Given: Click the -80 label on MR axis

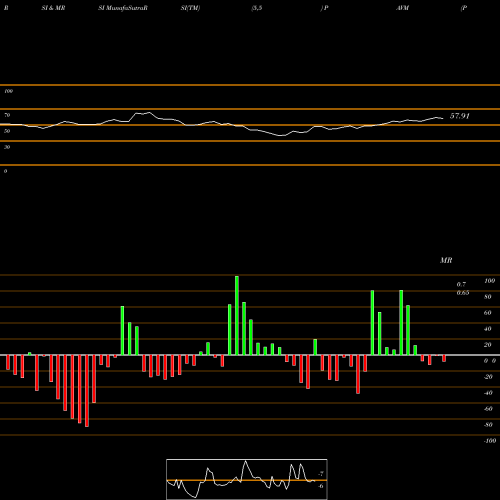Looking at the screenshot, I should coord(488,425).
